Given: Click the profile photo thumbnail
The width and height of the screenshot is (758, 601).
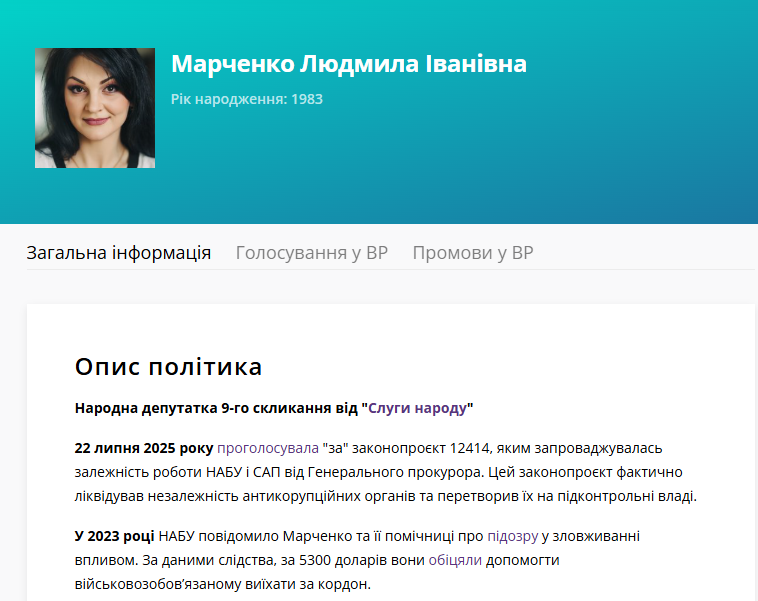Looking at the screenshot, I should tap(95, 108).
